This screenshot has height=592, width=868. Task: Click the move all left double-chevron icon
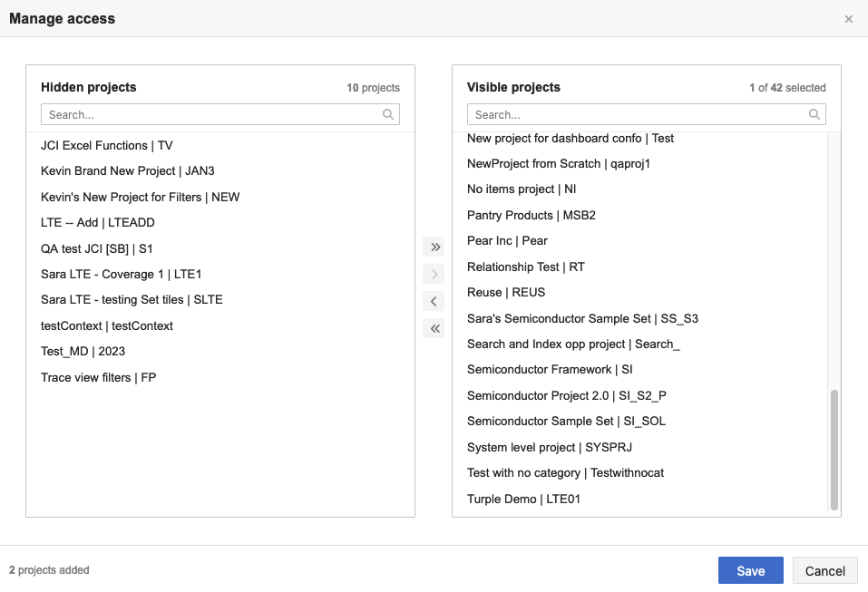(434, 328)
